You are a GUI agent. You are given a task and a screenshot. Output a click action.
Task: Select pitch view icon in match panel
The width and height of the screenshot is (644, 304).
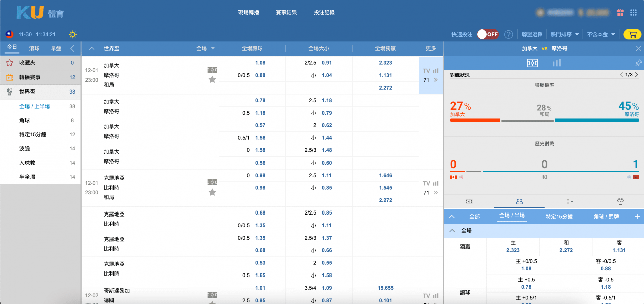pos(532,63)
